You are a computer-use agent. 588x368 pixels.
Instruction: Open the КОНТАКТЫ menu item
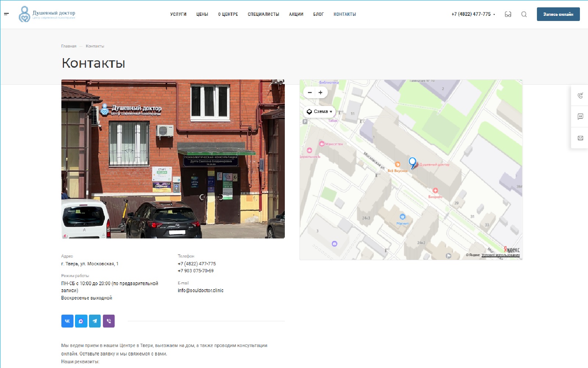(x=345, y=14)
